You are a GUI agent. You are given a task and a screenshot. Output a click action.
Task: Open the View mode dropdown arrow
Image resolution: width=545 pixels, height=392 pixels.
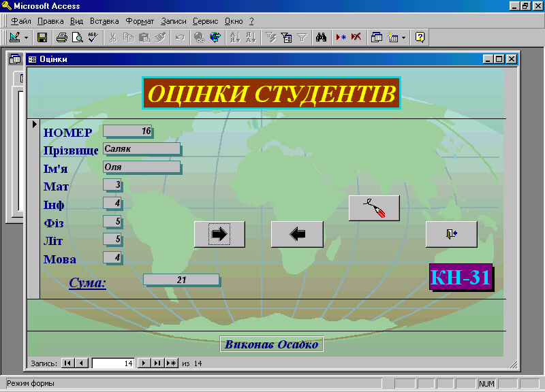tap(26, 37)
